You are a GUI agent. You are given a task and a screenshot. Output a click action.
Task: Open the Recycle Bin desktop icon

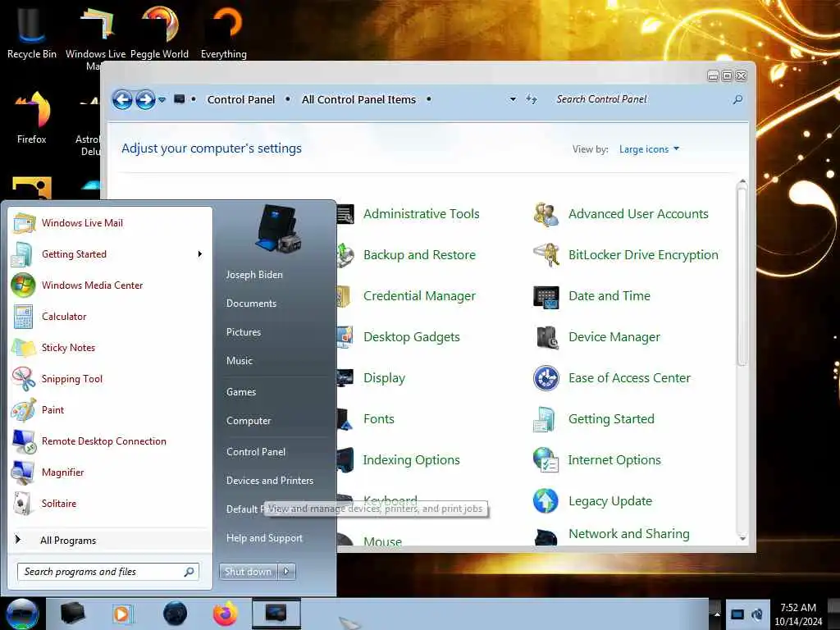31,31
